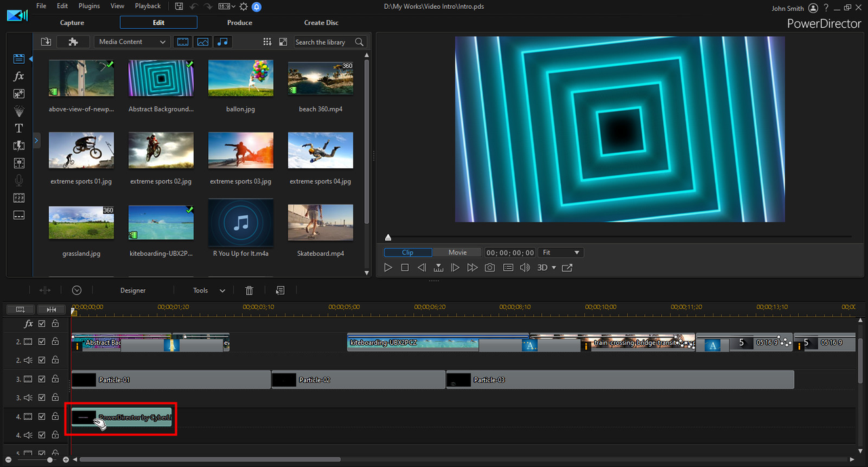Click the timeline zoom slider handle
868x467 pixels.
pyautogui.click(x=50, y=460)
